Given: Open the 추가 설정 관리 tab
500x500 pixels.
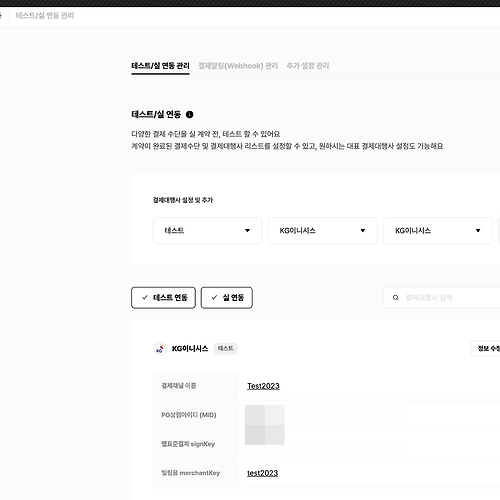Looking at the screenshot, I should coord(308,66).
